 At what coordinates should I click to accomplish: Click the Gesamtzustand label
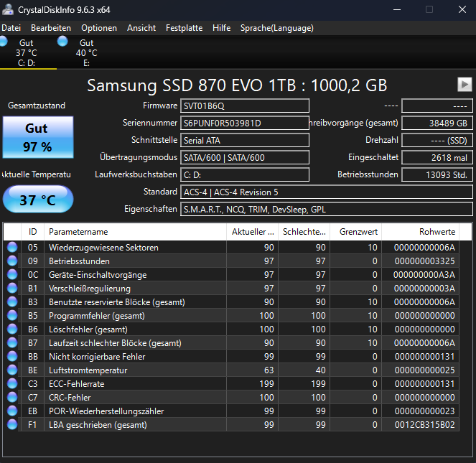click(37, 106)
